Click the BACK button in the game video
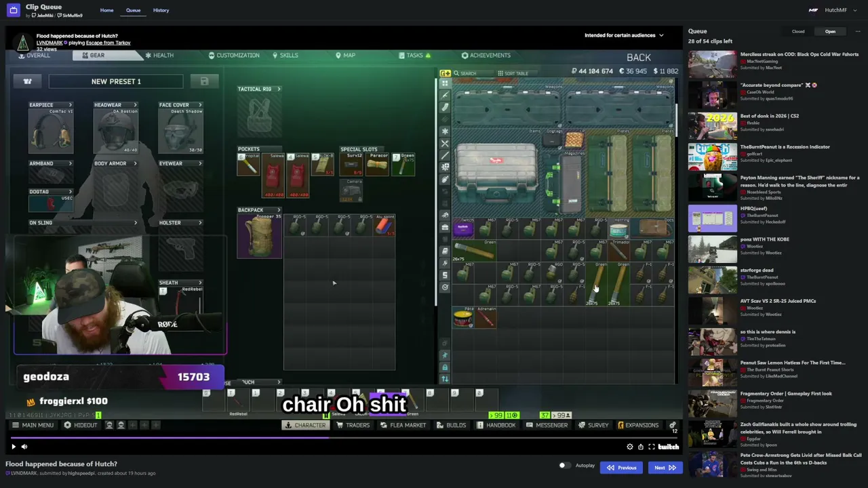The height and width of the screenshot is (488, 868). click(639, 58)
